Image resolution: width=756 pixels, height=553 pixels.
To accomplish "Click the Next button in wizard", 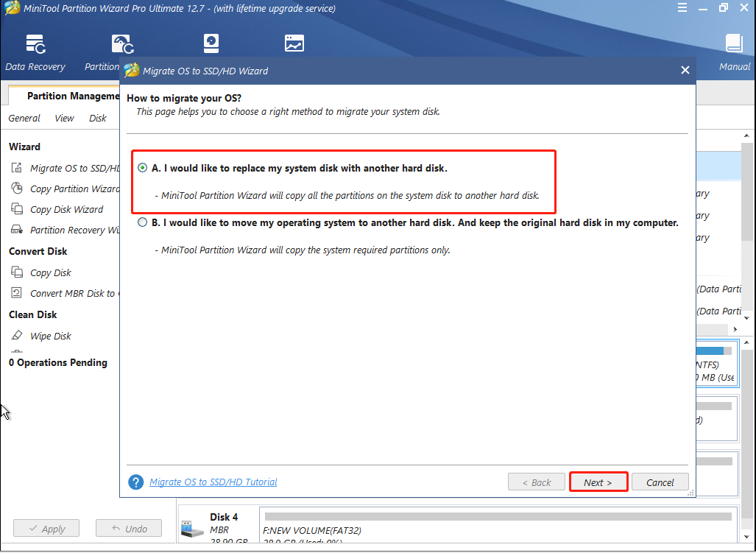I will (598, 482).
